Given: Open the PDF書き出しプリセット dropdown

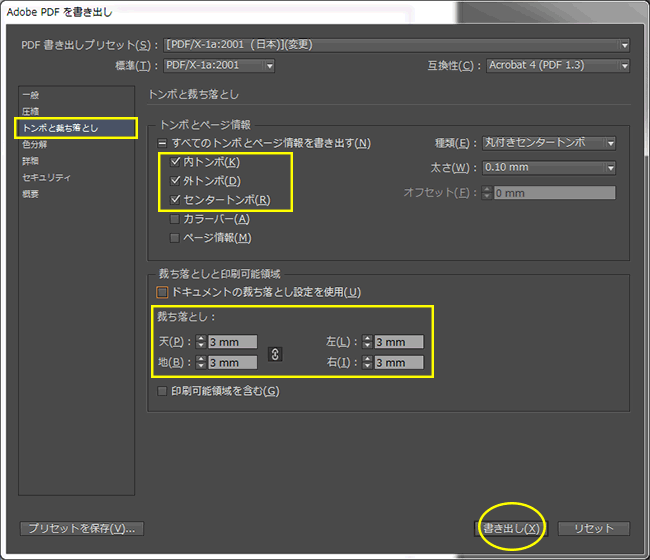Looking at the screenshot, I should coord(396,45).
